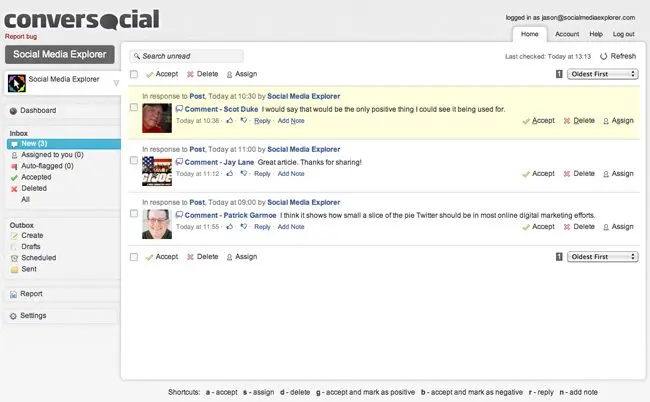Click Accept in top bulk toolbar
650x402 pixels.
pyautogui.click(x=162, y=74)
